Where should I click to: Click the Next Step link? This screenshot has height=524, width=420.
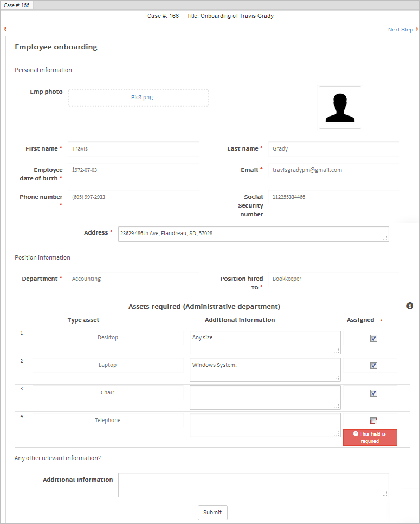pyautogui.click(x=400, y=30)
